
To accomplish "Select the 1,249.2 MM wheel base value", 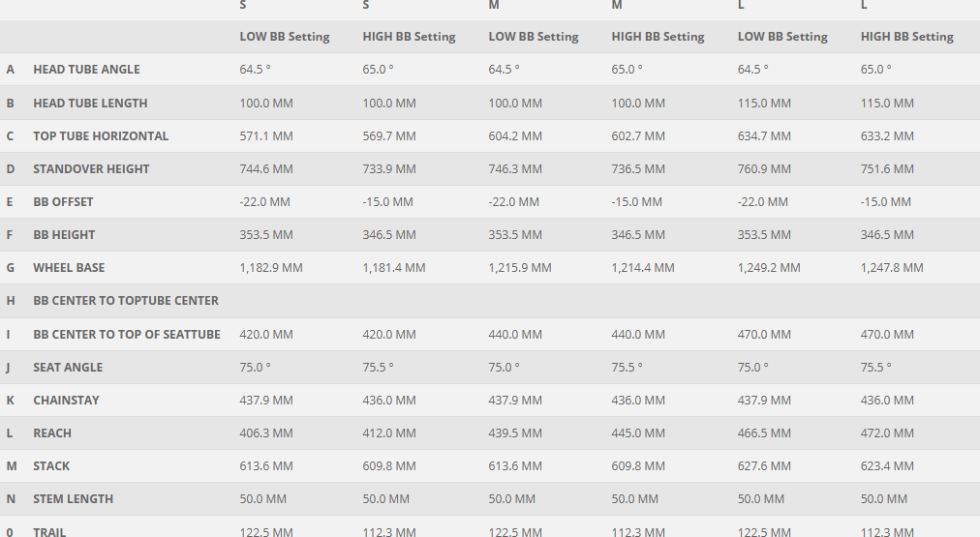I will (x=769, y=267).
